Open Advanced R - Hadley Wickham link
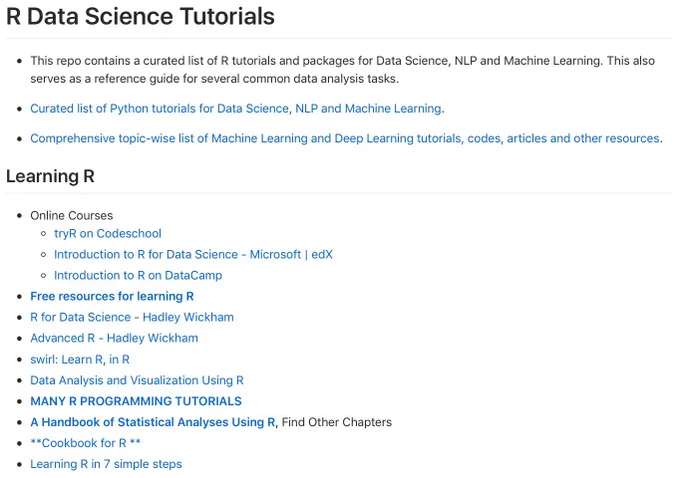 coord(114,338)
